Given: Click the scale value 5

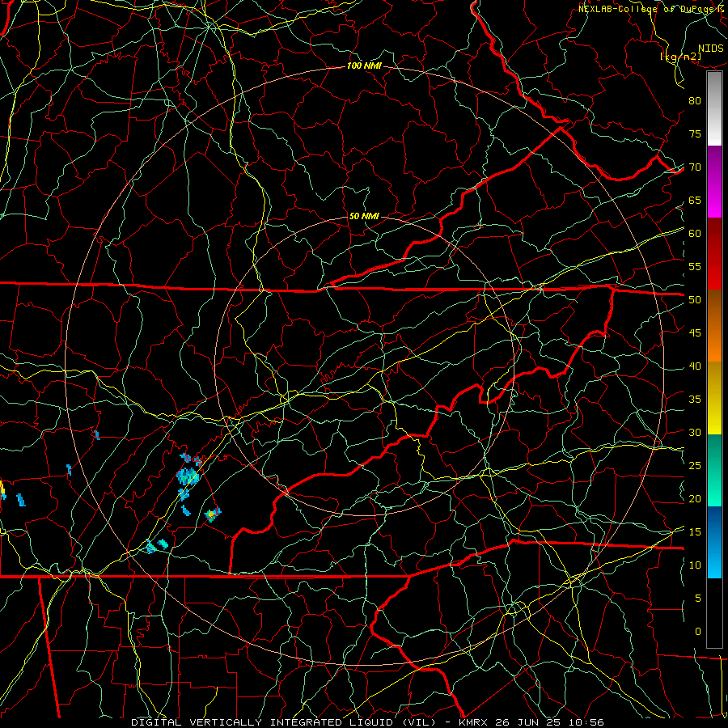Looking at the screenshot, I should pos(698,599).
